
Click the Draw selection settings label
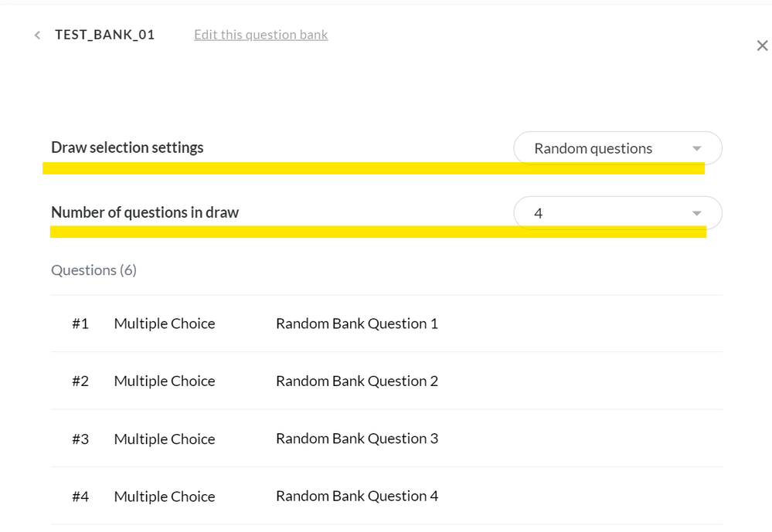pos(128,147)
